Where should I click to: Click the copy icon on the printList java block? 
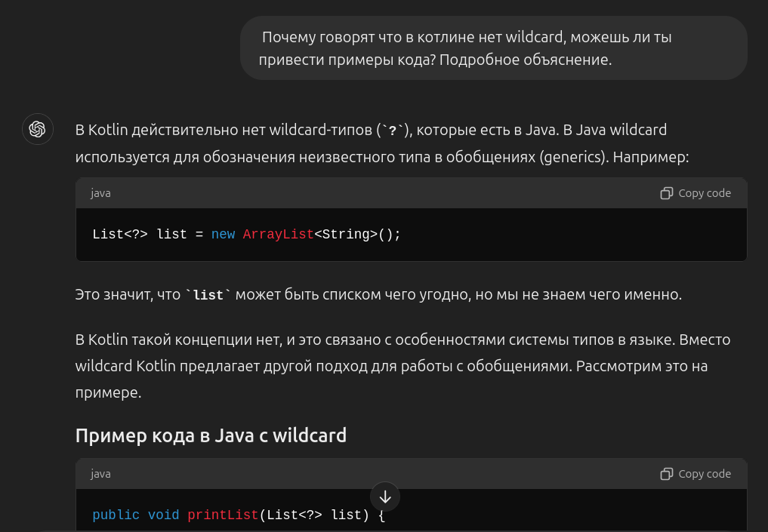[666, 474]
